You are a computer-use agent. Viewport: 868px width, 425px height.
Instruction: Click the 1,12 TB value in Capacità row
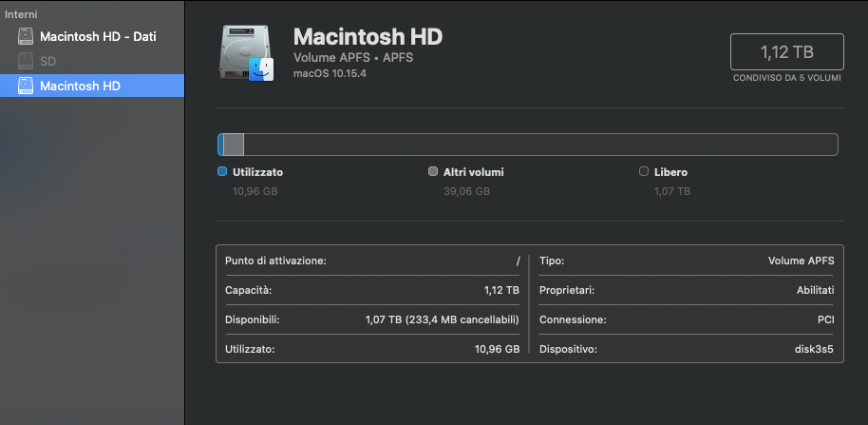coord(501,290)
